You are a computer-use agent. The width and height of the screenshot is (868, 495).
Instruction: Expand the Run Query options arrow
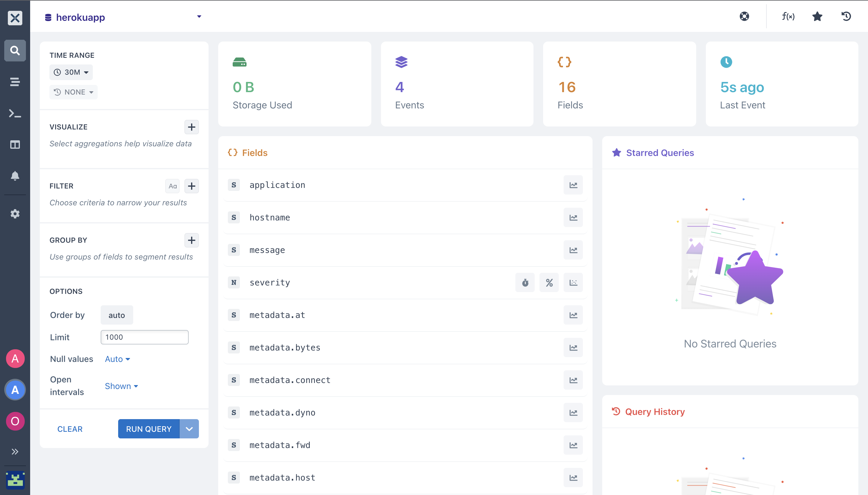click(x=189, y=429)
